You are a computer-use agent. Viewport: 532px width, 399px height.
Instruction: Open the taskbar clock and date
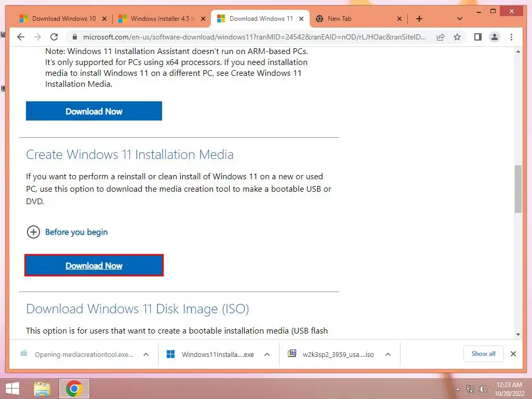point(509,389)
